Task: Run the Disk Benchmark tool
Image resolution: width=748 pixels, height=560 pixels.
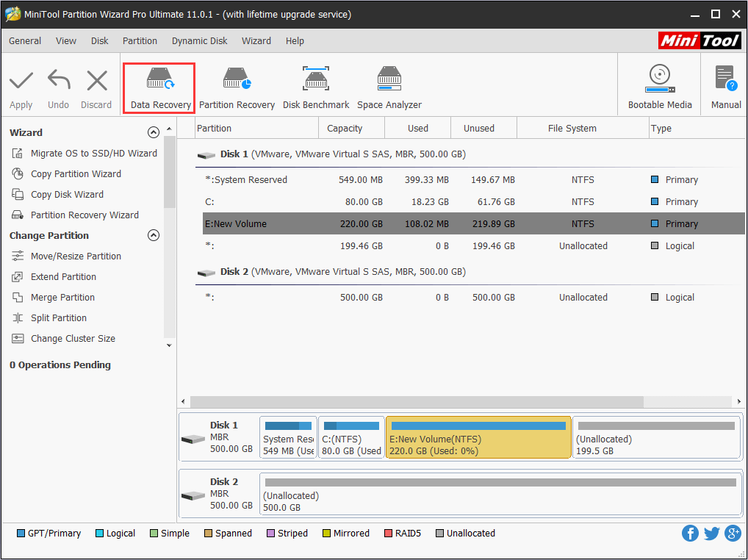Action: 316,89
